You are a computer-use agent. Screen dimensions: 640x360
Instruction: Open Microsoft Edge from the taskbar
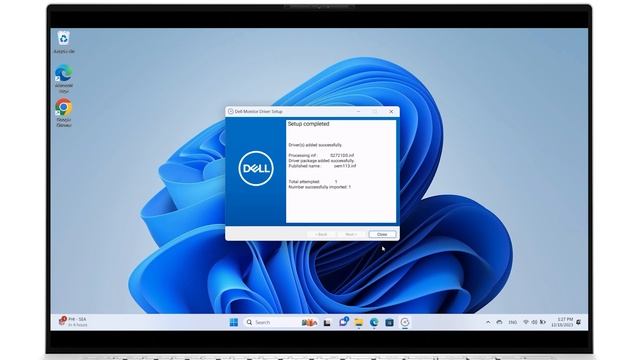(x=374, y=322)
